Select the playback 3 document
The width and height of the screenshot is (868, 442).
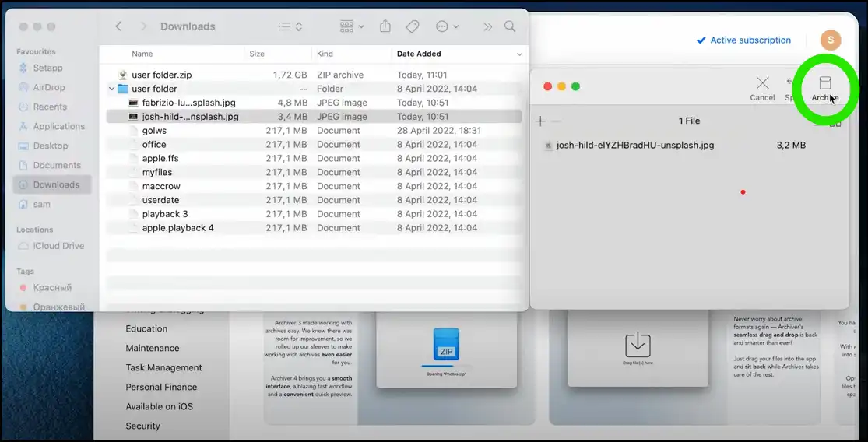[x=314, y=213]
